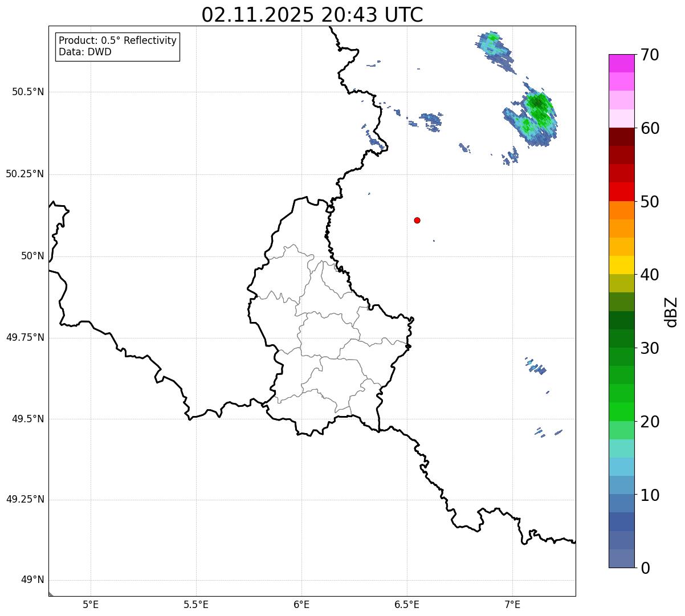The height and width of the screenshot is (616, 685).
Task: Click the 50°N latitude label
Action: click(x=32, y=256)
